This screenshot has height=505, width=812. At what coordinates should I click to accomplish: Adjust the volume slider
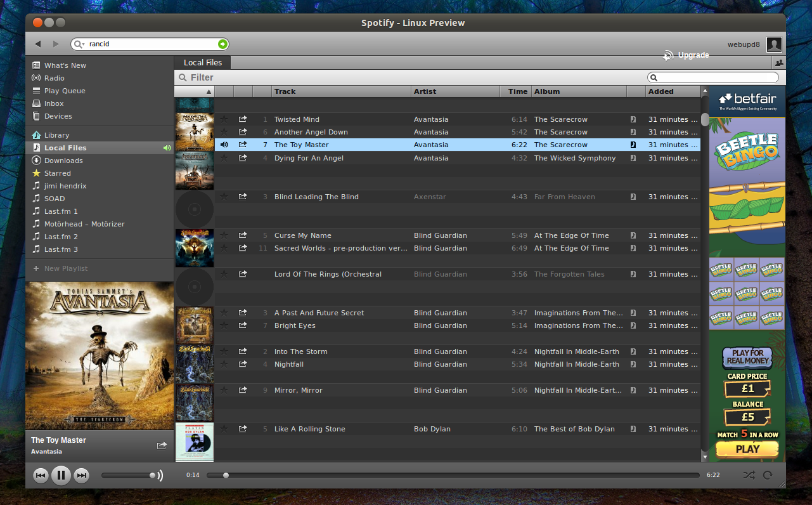pyautogui.click(x=128, y=475)
